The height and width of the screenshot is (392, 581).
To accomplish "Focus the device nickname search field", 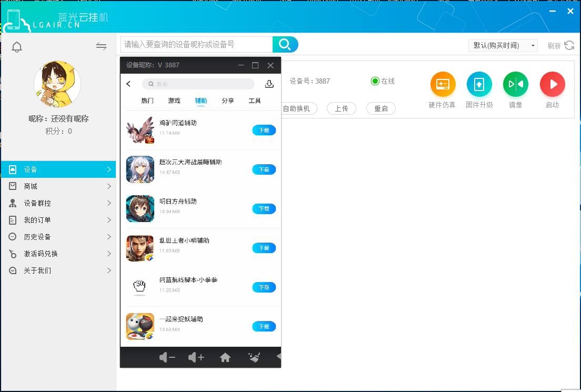I will [196, 44].
